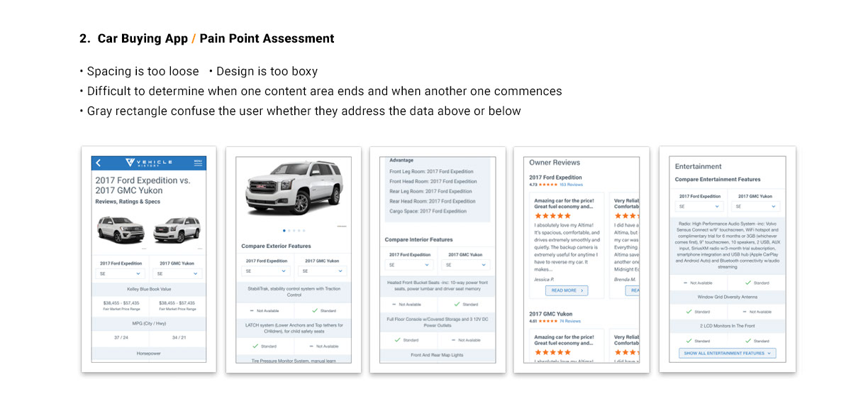Open the hamburger MENU icon in the header
The width and height of the screenshot is (868, 404).
pos(198,163)
